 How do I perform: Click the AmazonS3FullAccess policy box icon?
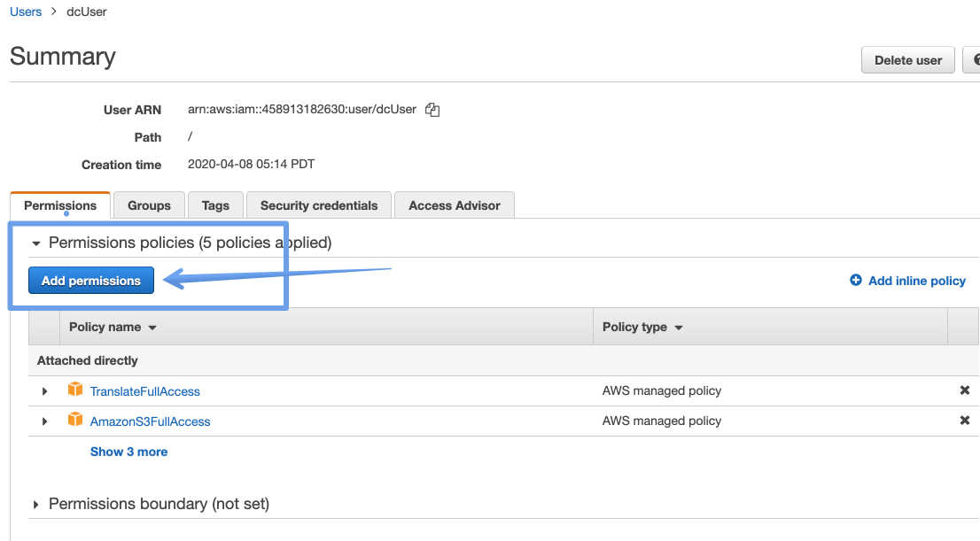[75, 420]
